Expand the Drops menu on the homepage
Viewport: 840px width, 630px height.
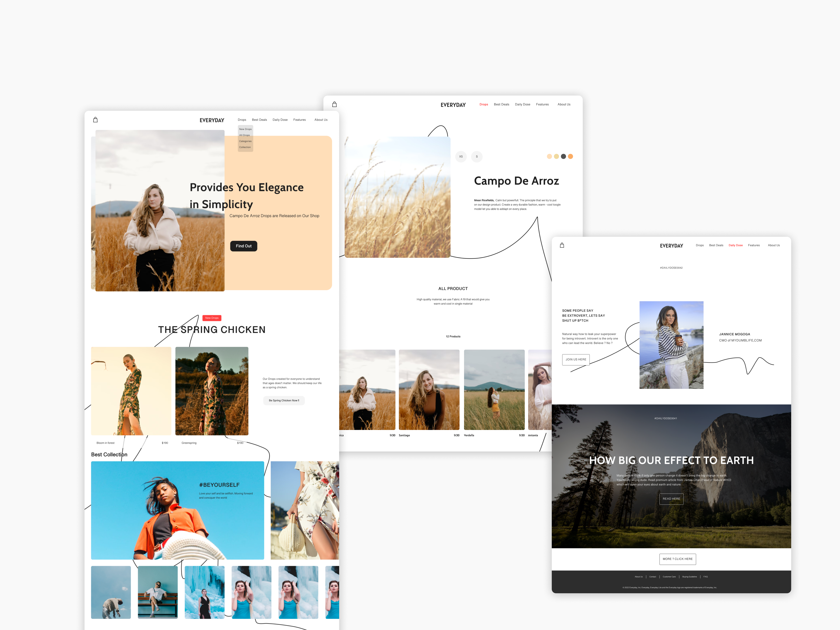242,120
